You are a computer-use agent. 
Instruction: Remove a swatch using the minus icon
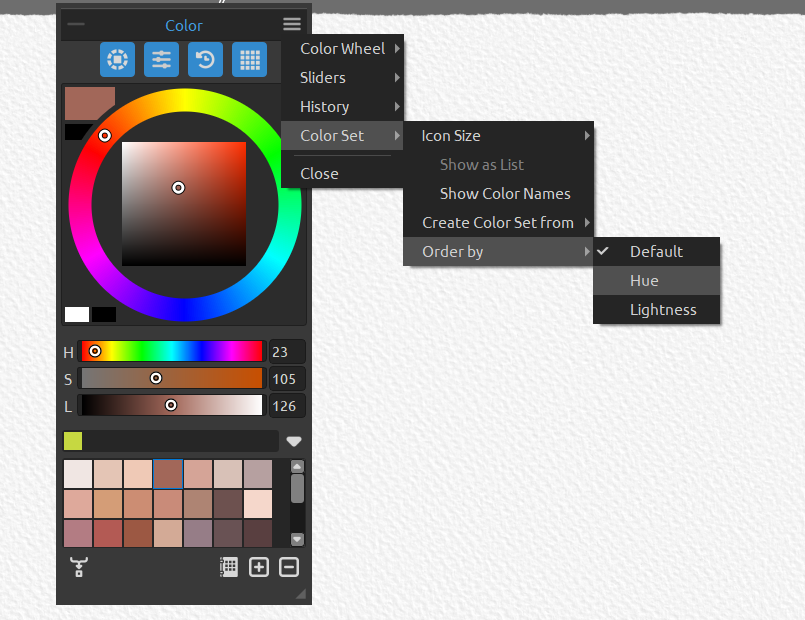(288, 566)
